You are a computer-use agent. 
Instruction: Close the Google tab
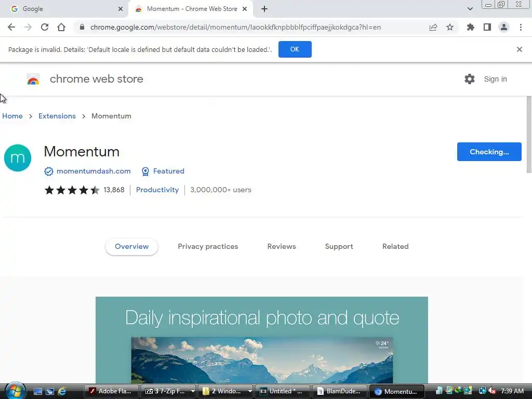tap(121, 9)
